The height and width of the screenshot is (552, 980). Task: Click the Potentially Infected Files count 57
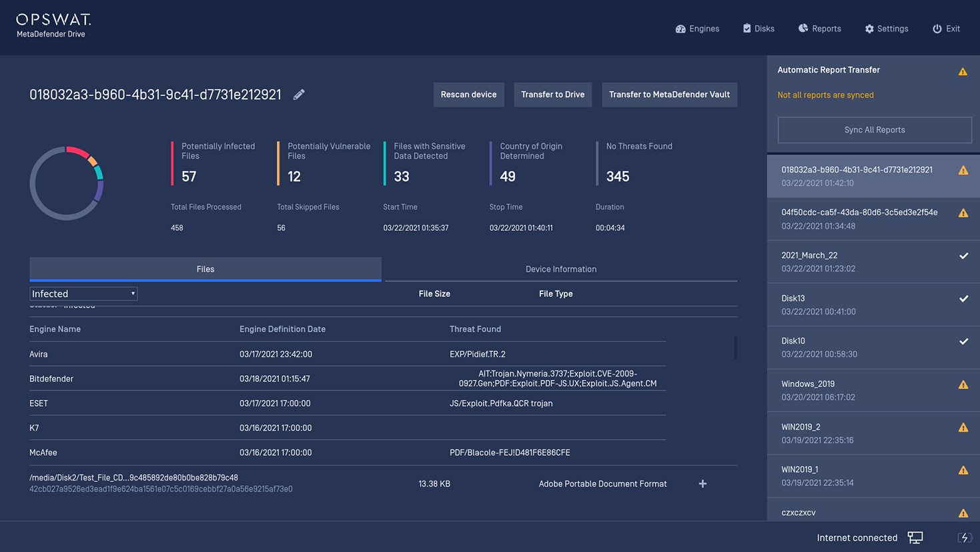(189, 176)
